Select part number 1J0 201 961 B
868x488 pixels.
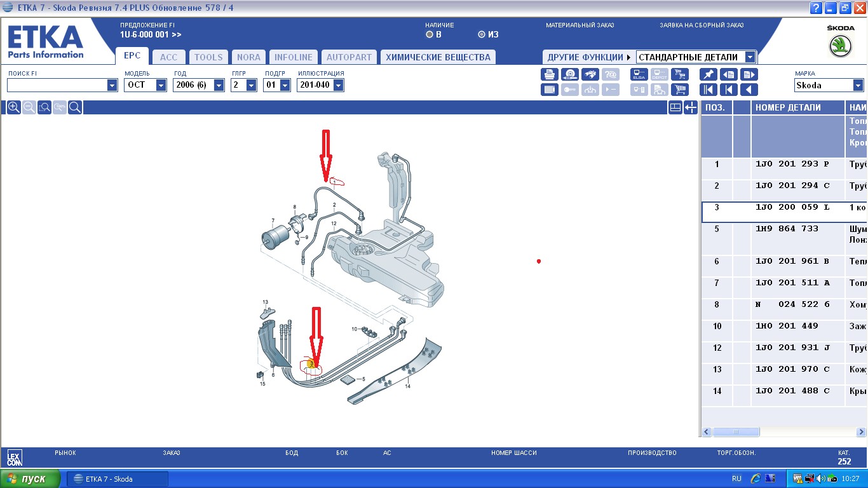click(792, 261)
